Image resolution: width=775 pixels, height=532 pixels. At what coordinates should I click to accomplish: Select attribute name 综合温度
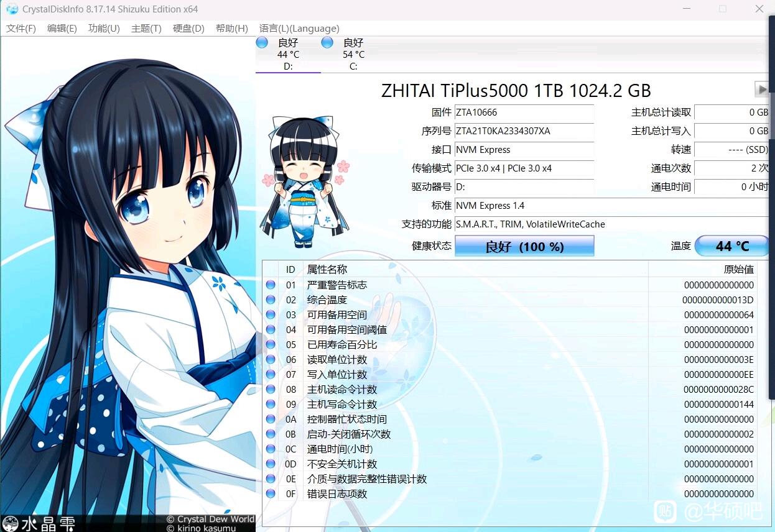coord(327,300)
